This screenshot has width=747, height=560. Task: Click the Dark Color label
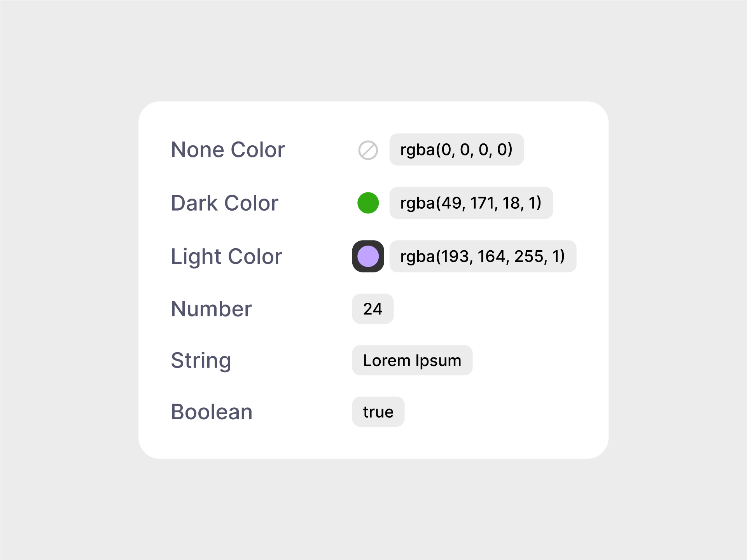pyautogui.click(x=225, y=203)
